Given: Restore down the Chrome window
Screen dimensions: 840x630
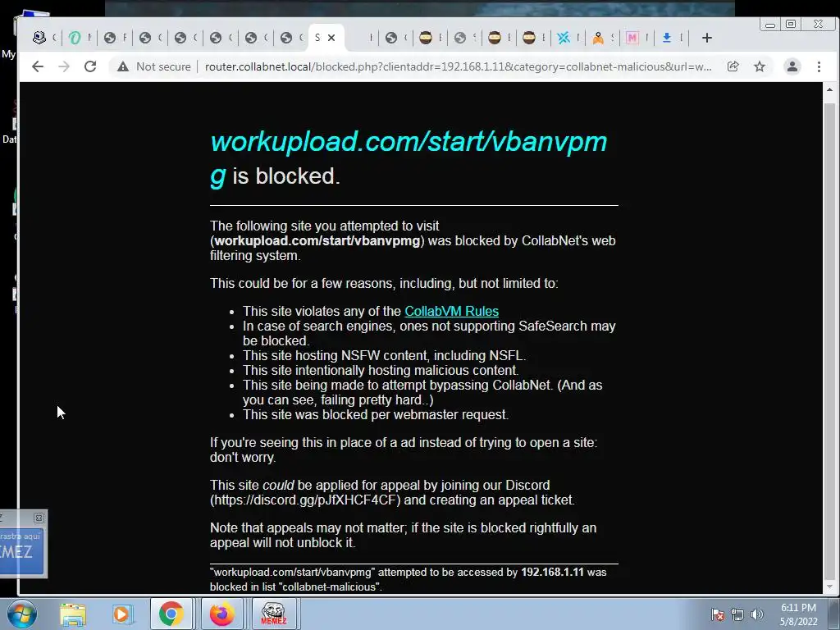Looking at the screenshot, I should coord(791,24).
